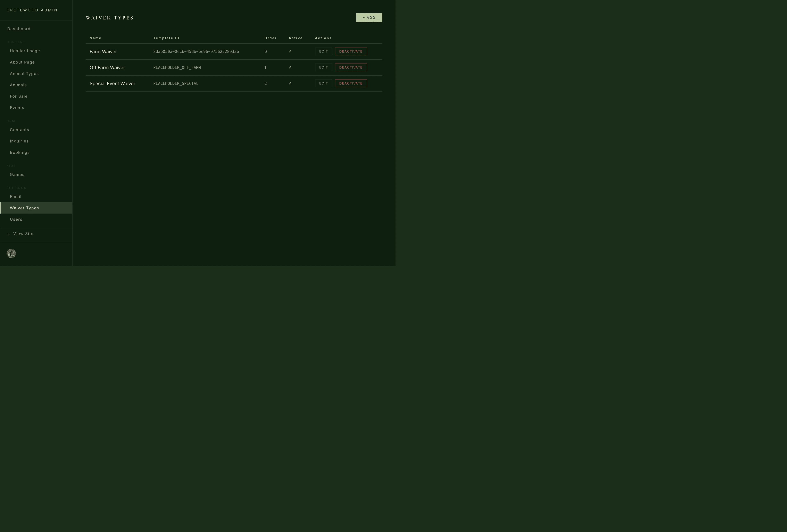
Task: Edit the Special Event Waiver row
Action: point(323,83)
